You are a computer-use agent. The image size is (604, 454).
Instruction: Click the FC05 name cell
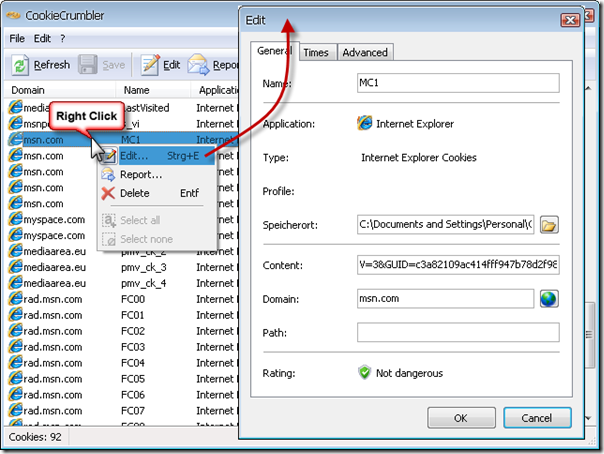tap(133, 379)
